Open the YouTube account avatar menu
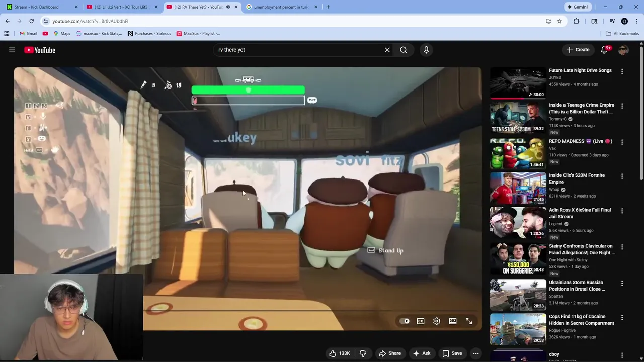The image size is (644, 362). click(x=624, y=50)
